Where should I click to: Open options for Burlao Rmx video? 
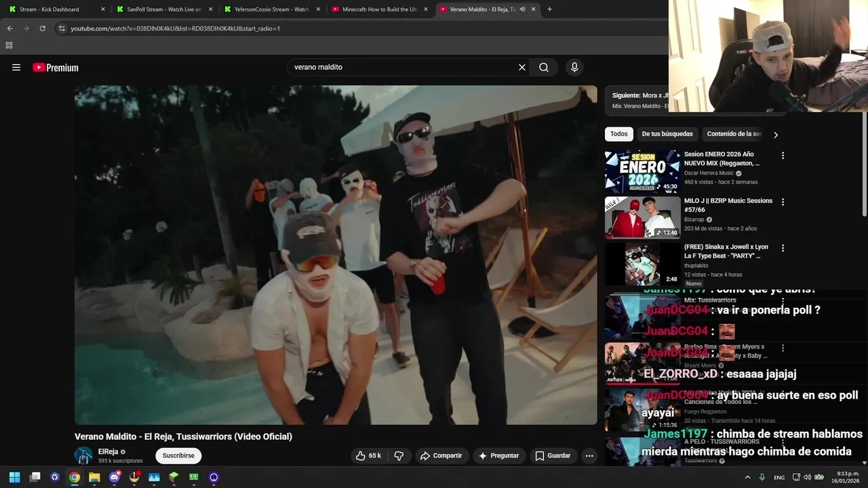(x=783, y=348)
